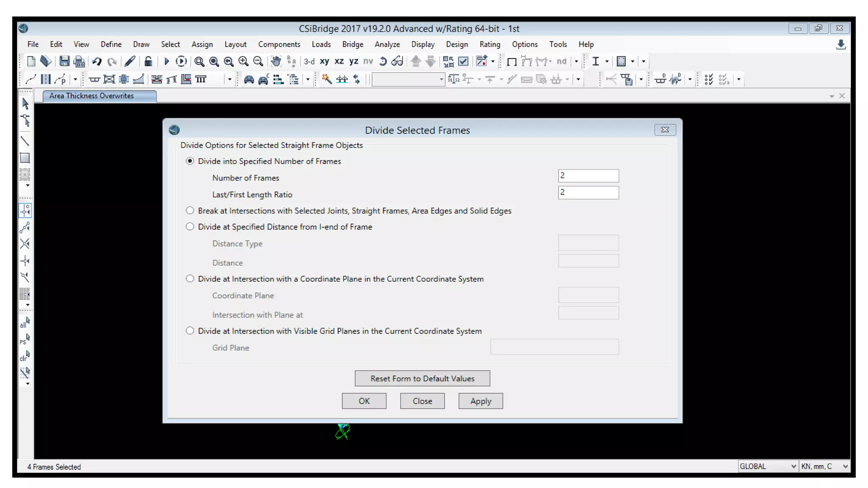The image size is (868, 488).
Task: Choose Divide at Specified Distance from I-end
Action: (190, 227)
